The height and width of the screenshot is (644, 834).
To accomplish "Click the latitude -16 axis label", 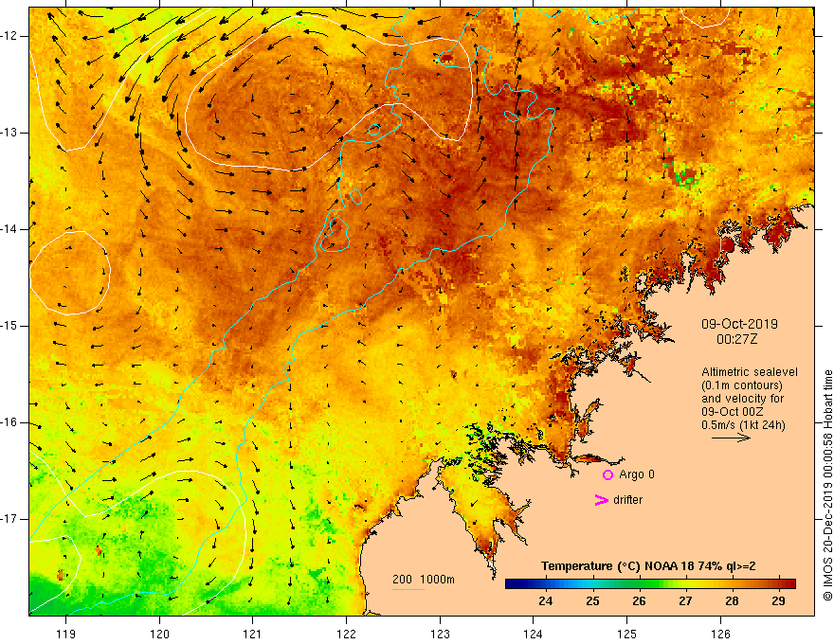I will pos(10,422).
